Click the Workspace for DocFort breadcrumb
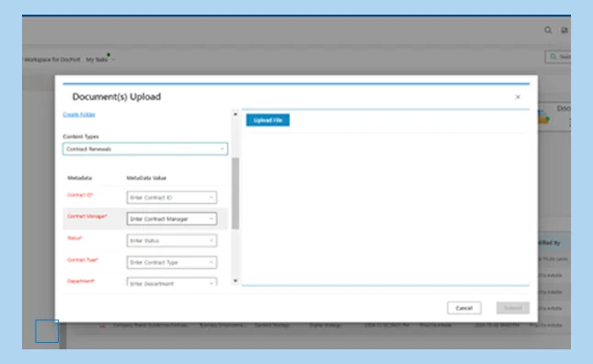This screenshot has height=364, width=593. tap(52, 60)
